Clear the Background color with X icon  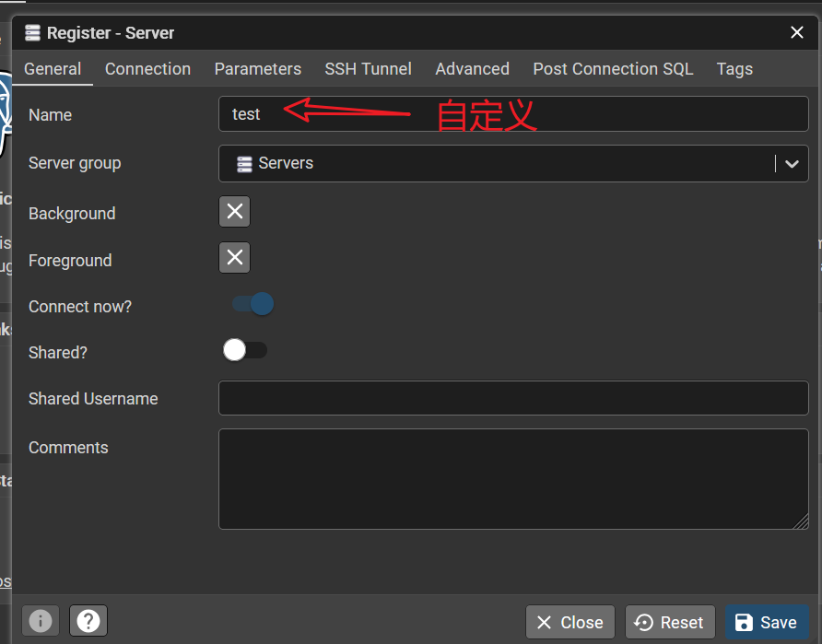(x=234, y=212)
